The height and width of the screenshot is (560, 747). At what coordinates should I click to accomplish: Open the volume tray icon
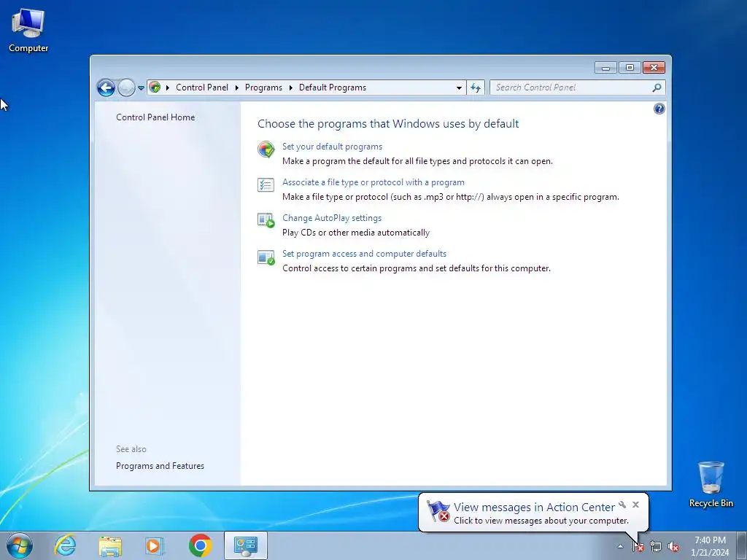point(673,547)
